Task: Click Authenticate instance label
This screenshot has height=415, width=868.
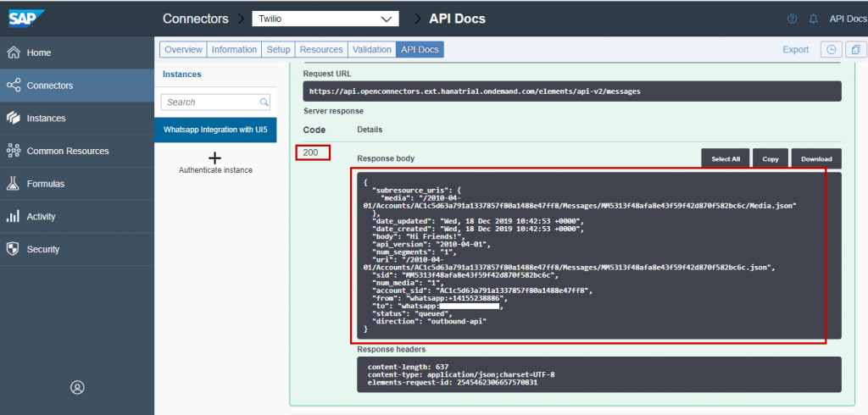Action: (215, 170)
